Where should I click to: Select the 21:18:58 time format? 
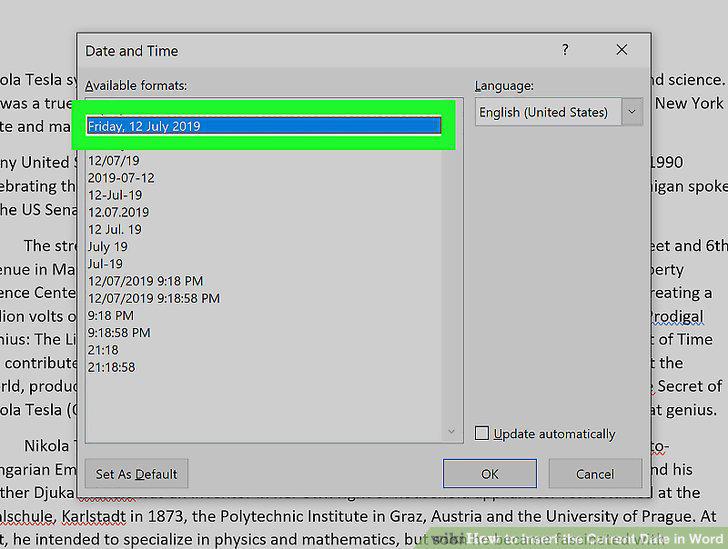pos(111,367)
